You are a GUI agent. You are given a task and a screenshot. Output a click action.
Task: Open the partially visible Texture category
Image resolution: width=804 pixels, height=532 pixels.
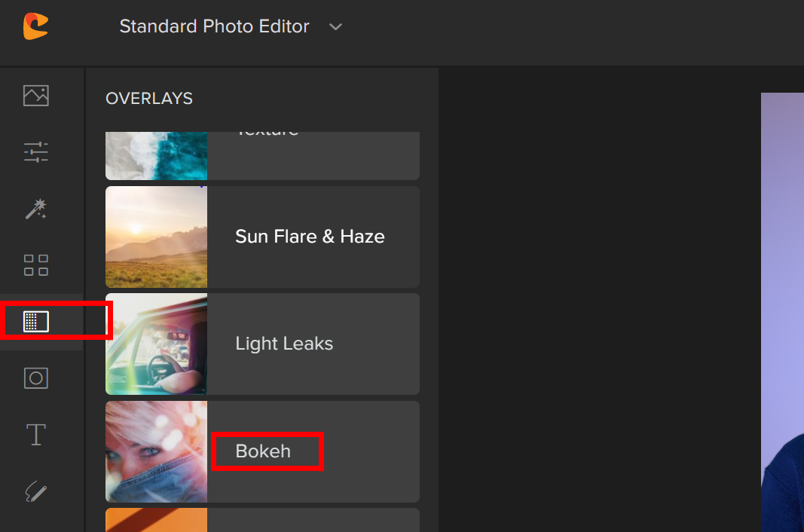pyautogui.click(x=312, y=154)
